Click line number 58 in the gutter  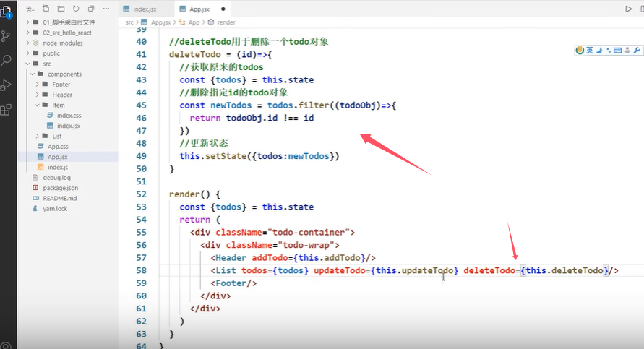[141, 270]
